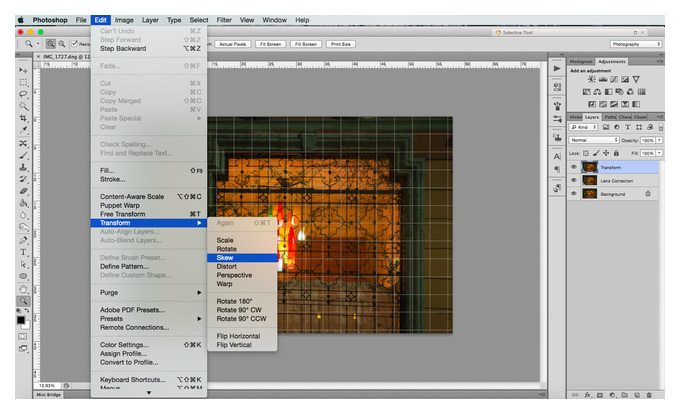Click the Fit Screen button
Screen dimensions: 680x414
point(271,44)
